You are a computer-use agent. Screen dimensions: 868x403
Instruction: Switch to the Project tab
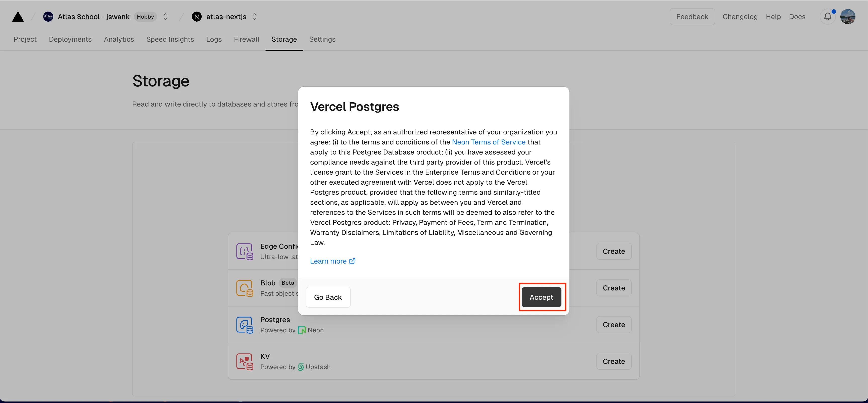tap(25, 39)
